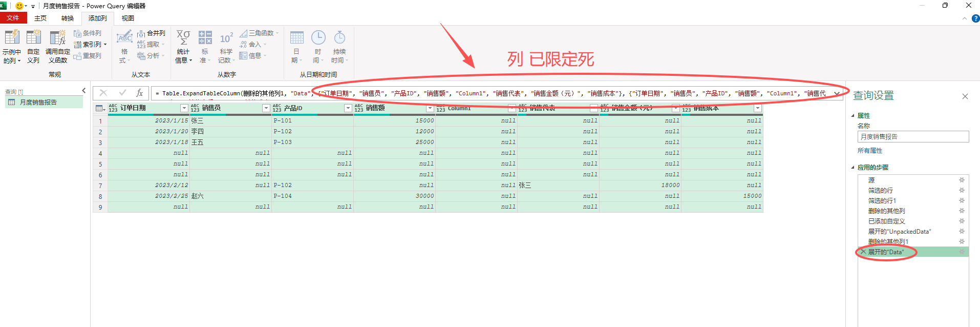Click the query name input field
Image resolution: width=980 pixels, height=327 pixels.
pyautogui.click(x=913, y=137)
